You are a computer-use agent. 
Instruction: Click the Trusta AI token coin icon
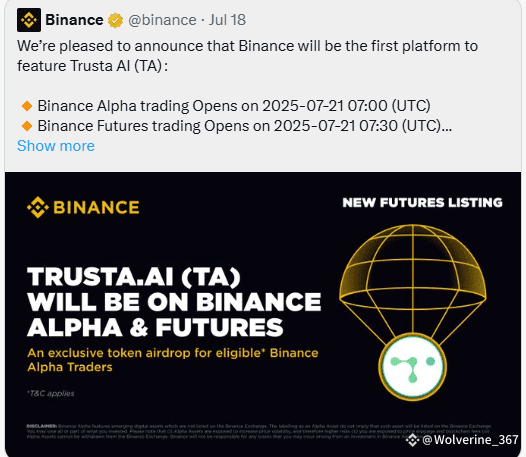click(x=413, y=367)
